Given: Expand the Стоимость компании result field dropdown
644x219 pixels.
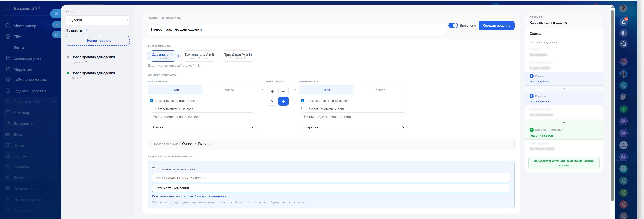Looking at the screenshot, I should 331,188.
